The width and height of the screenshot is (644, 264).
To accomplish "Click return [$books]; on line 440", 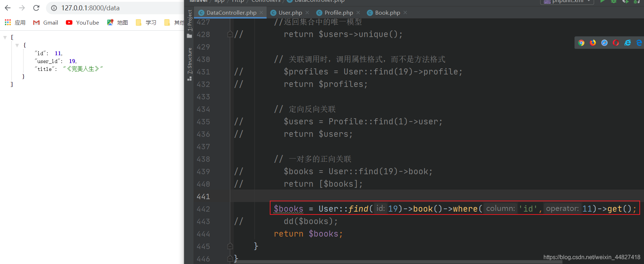I will (323, 184).
